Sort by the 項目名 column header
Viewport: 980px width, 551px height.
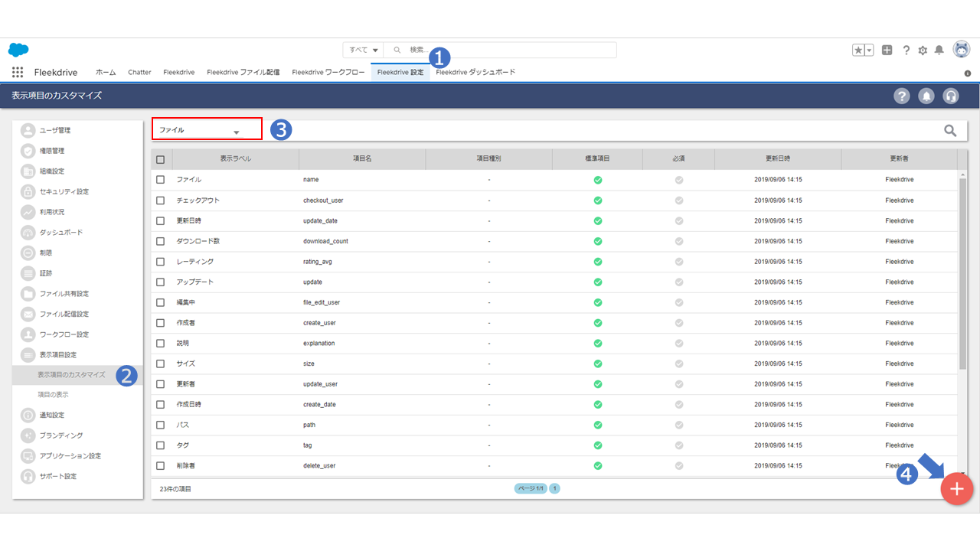pyautogui.click(x=362, y=159)
